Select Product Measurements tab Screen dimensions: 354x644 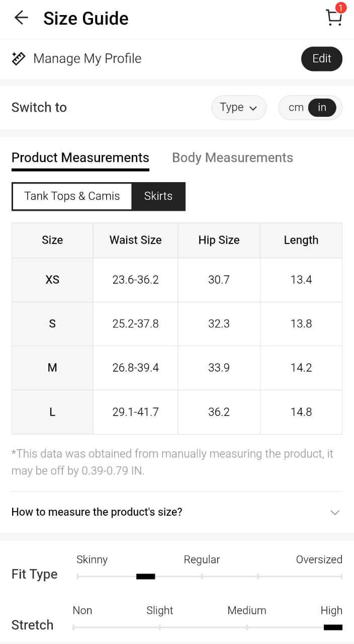[80, 157]
